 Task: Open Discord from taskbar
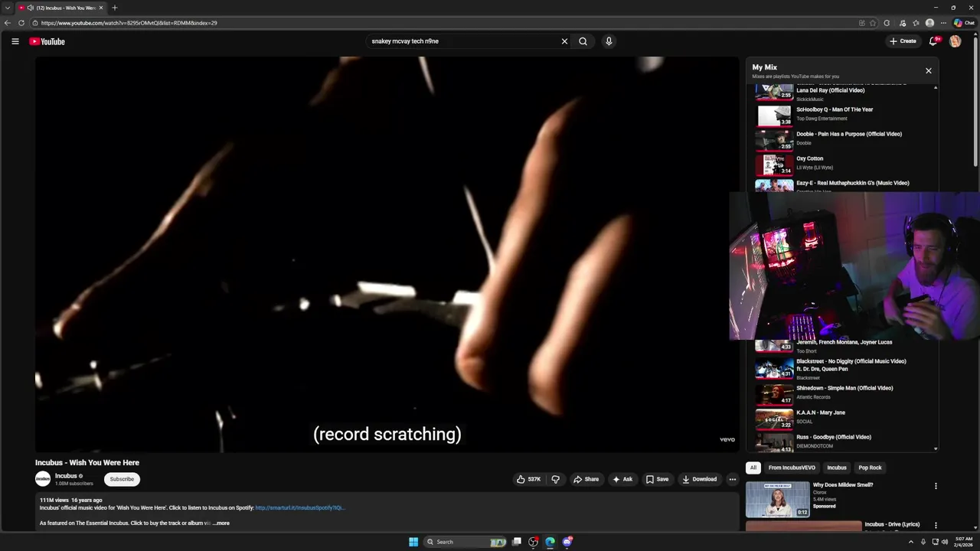(x=567, y=542)
